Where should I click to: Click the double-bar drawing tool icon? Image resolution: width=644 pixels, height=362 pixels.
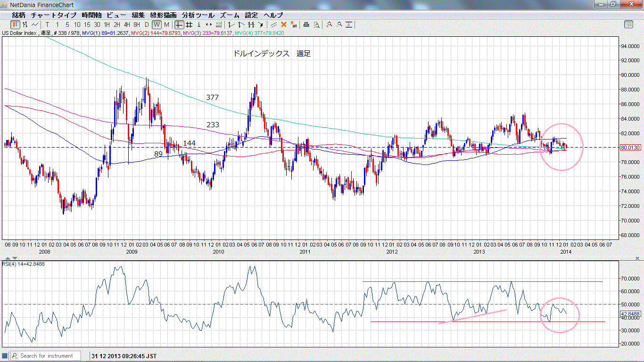pyautogui.click(x=251, y=25)
